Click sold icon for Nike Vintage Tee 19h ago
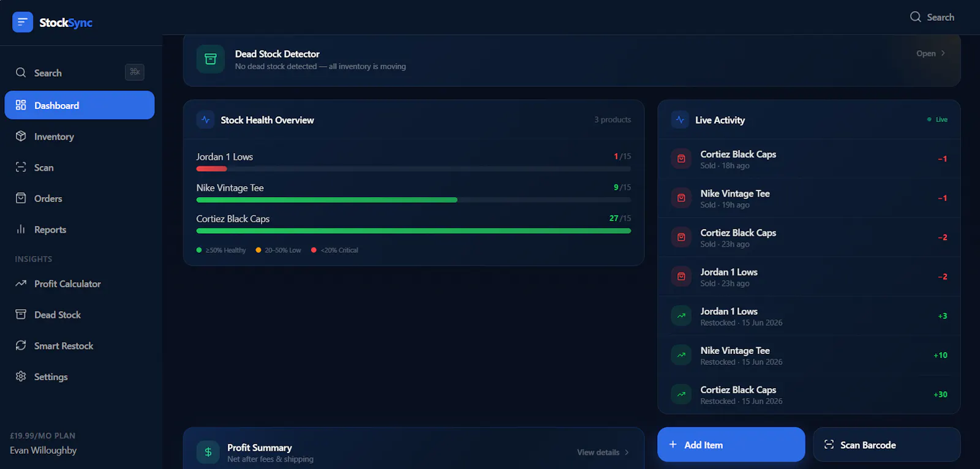The width and height of the screenshot is (980, 469). 681,198
